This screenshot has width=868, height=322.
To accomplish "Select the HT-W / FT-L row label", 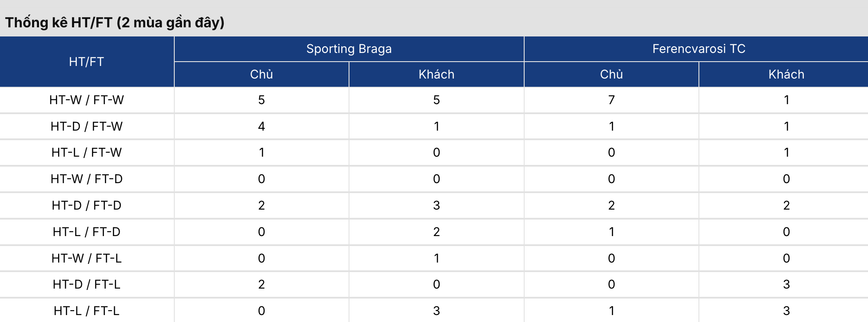I will [87, 259].
